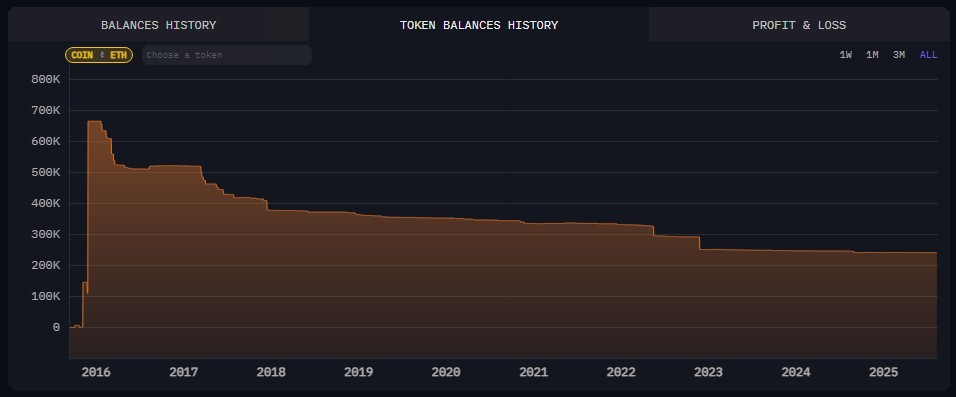The image size is (956, 397).
Task: Select the Token Balances History tab
Action: click(x=479, y=25)
